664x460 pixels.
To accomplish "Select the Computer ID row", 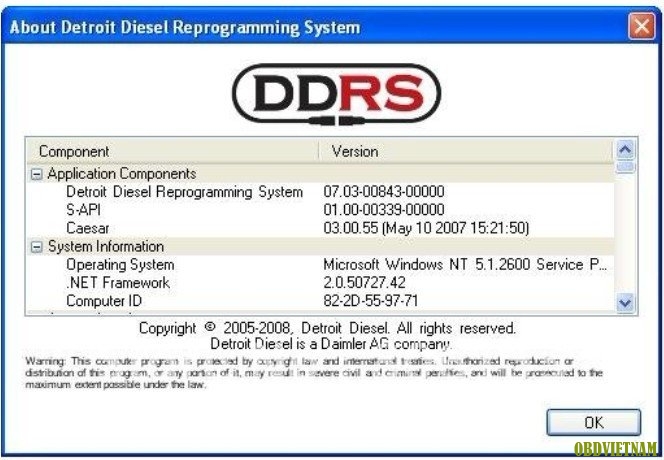I will tap(320, 301).
